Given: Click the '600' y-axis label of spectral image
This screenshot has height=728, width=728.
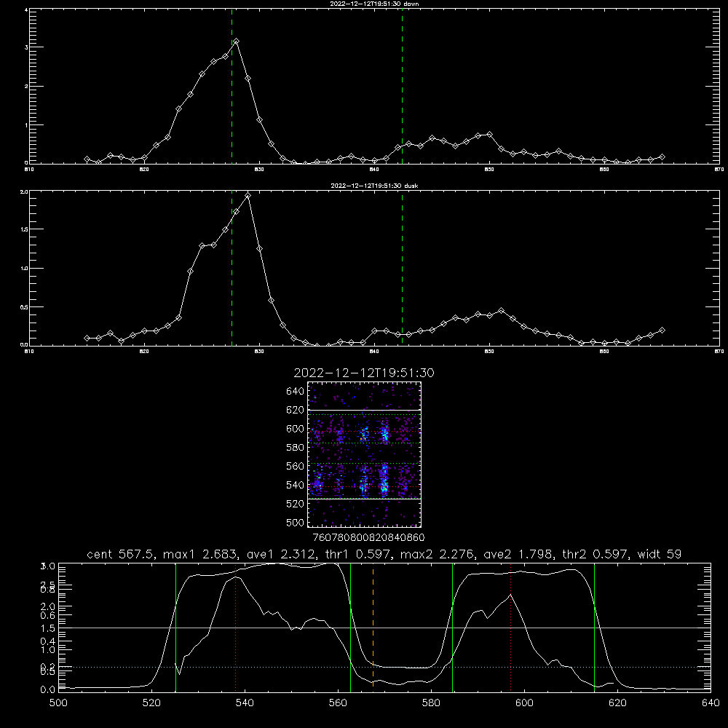Looking at the screenshot, I should point(296,429).
